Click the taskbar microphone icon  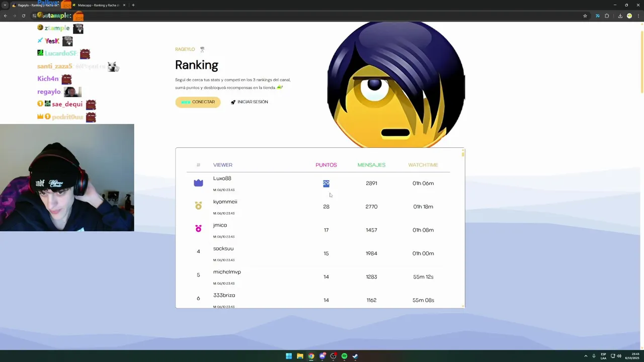(x=594, y=356)
